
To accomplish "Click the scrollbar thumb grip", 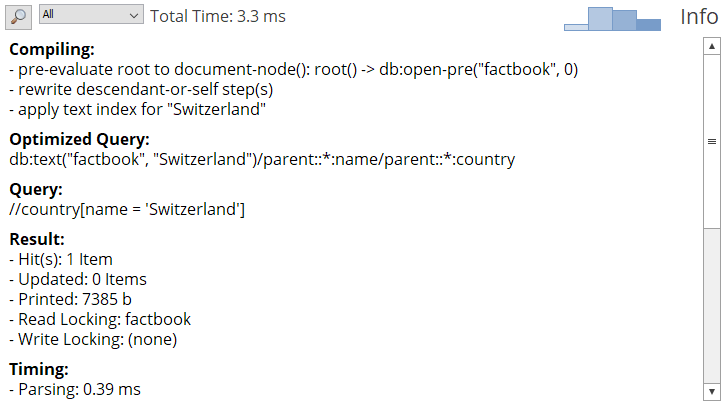I will coord(712,141).
